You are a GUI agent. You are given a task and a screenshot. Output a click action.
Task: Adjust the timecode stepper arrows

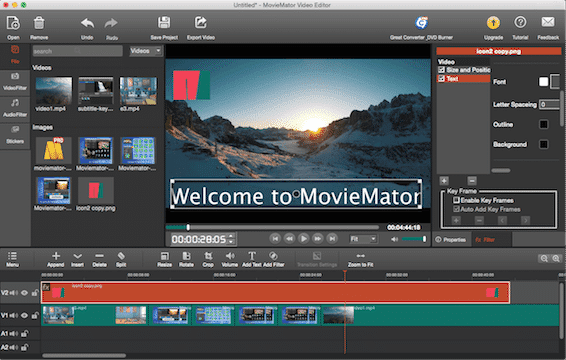[231, 239]
